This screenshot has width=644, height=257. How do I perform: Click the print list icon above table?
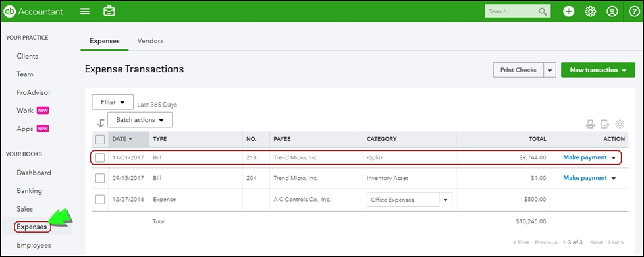pos(590,124)
